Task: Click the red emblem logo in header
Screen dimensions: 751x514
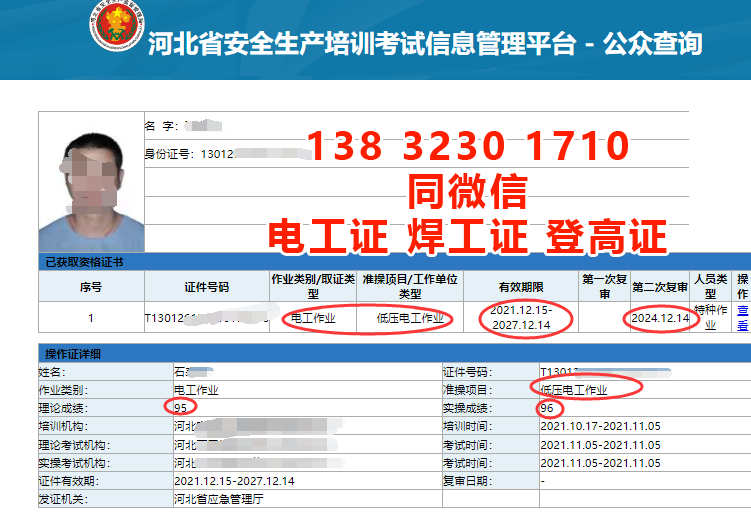Action: 117,33
